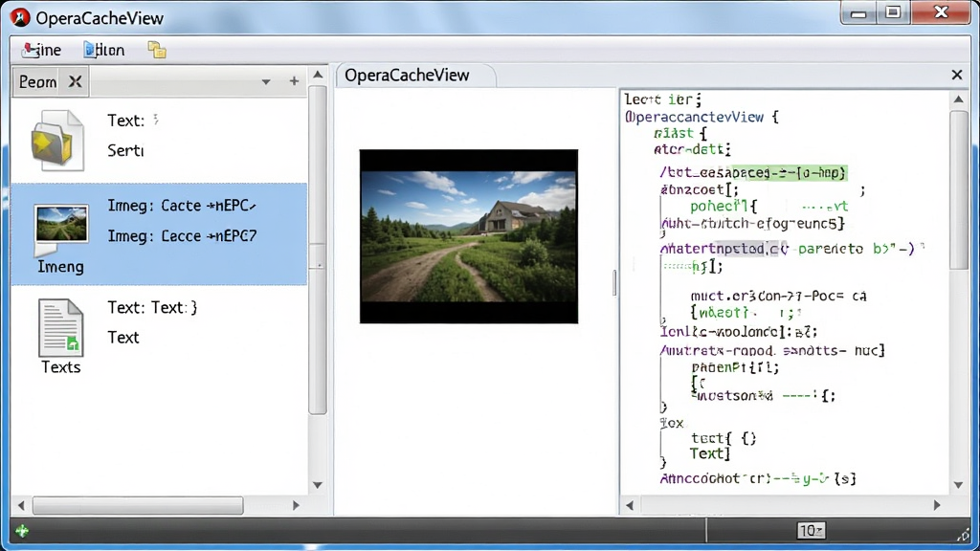
Task: Click the OperaCacheView app icon in title bar
Action: 20,17
